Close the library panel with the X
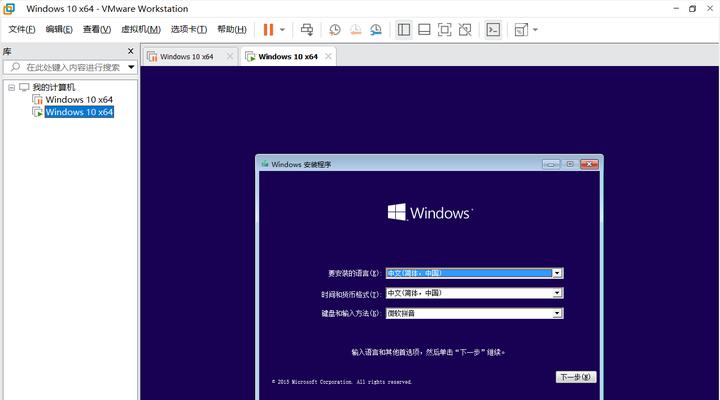 tap(130, 51)
